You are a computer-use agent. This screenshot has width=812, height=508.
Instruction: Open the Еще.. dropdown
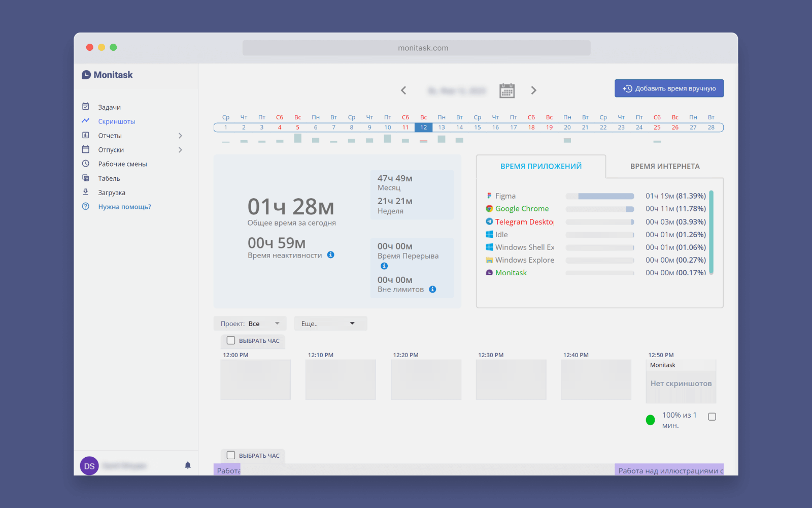coord(330,324)
